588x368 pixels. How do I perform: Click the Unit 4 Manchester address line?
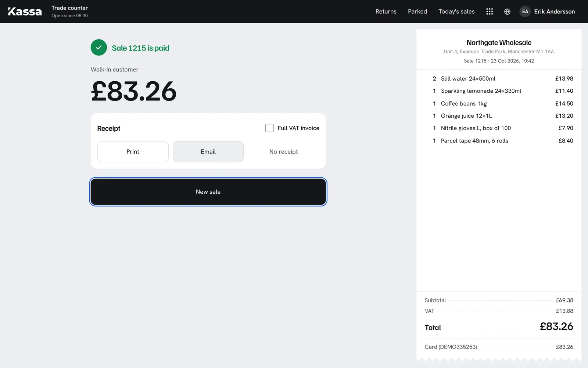tap(499, 52)
